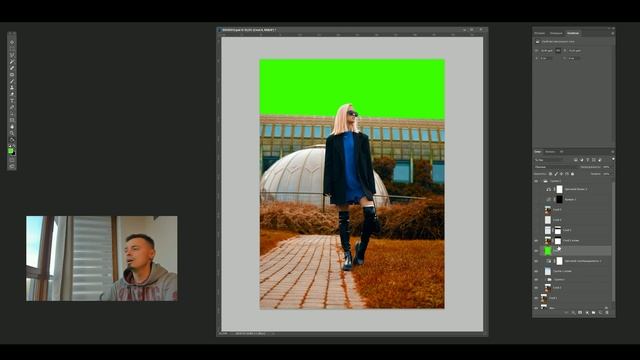Click the delete layer trash icon

click(x=607, y=313)
